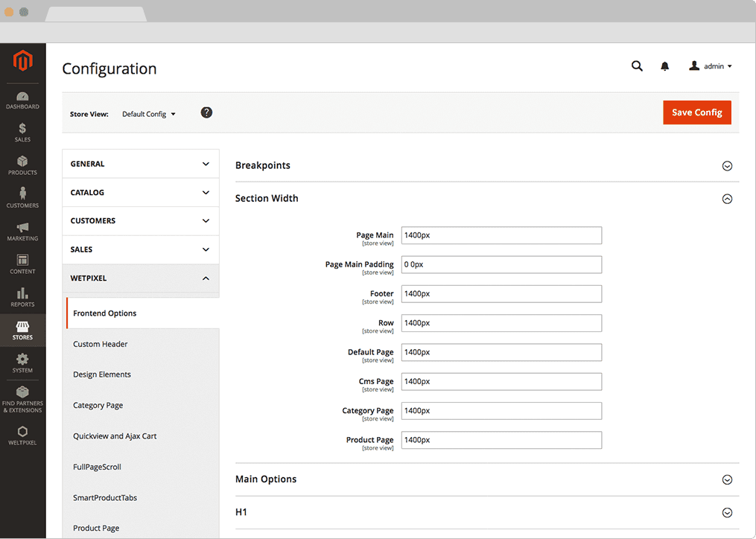Viewport: 756px width, 539px height.
Task: Open Find Partners & Extensions
Action: tap(22, 398)
